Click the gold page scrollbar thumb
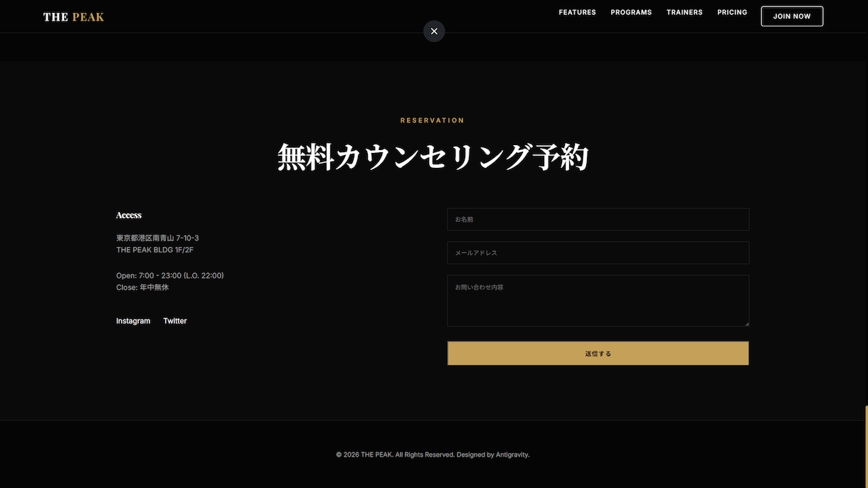 click(866, 447)
